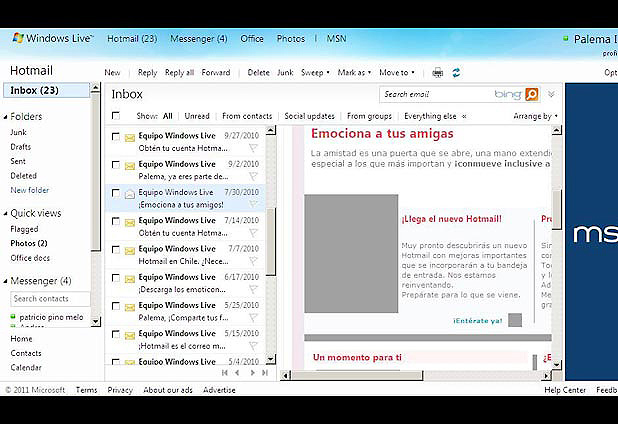618x424 pixels.
Task: Flag the 5/25/2010 Comparte tus f email
Action: click(x=253, y=317)
